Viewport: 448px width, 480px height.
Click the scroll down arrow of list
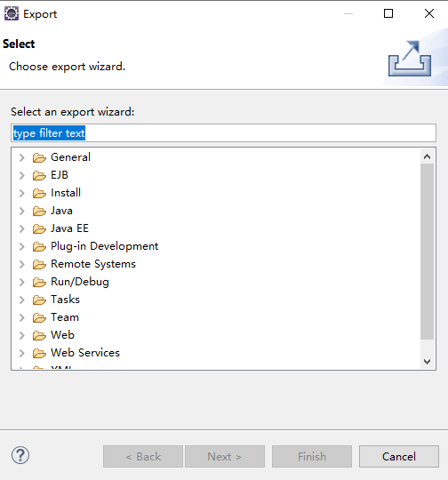pos(427,362)
